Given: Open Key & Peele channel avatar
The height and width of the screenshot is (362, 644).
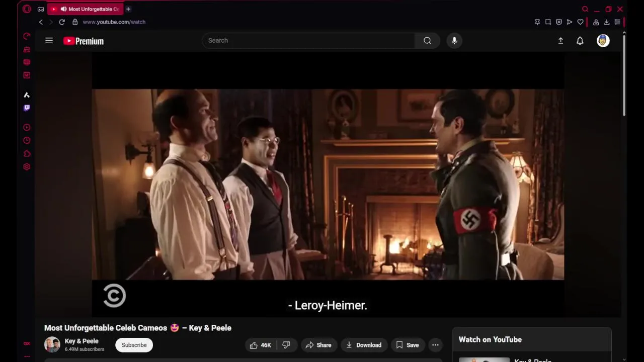Looking at the screenshot, I should tap(52, 344).
